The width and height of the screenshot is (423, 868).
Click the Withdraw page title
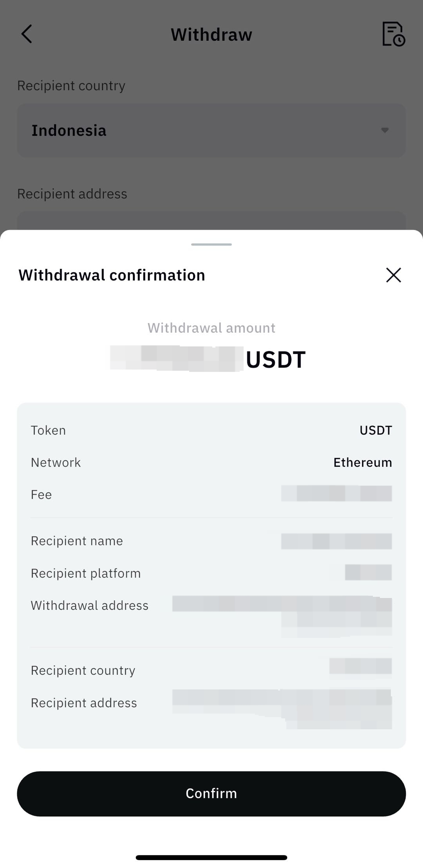coord(211,34)
